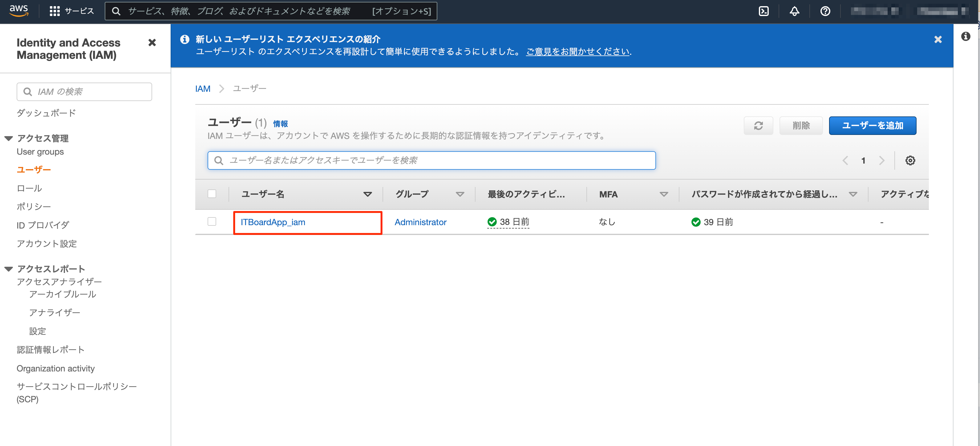Open ロール in the sidebar

click(29, 189)
